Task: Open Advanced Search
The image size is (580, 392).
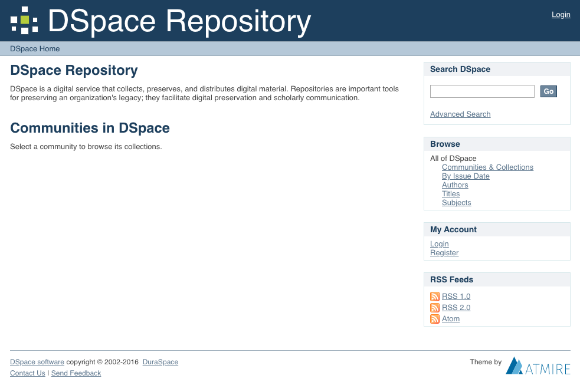Action: pos(460,114)
